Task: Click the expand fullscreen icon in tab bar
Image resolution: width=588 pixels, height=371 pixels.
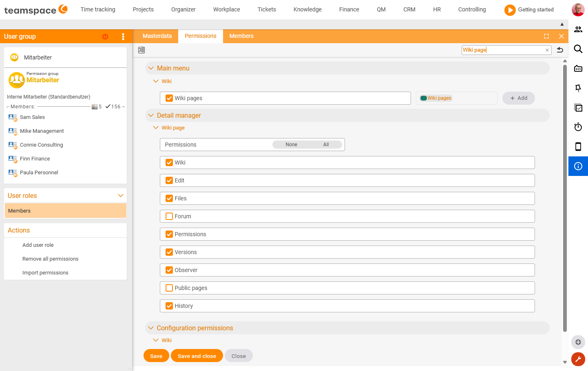Action: 546,36
